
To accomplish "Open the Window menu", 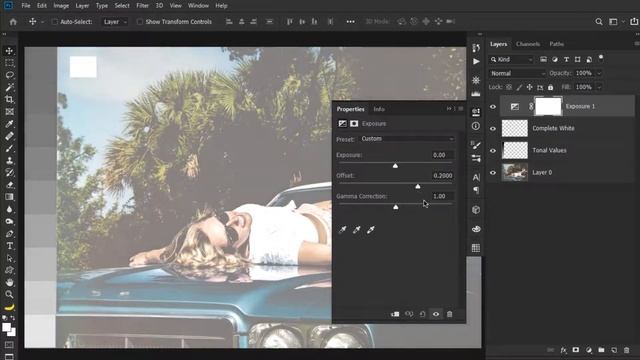I will 198,6.
